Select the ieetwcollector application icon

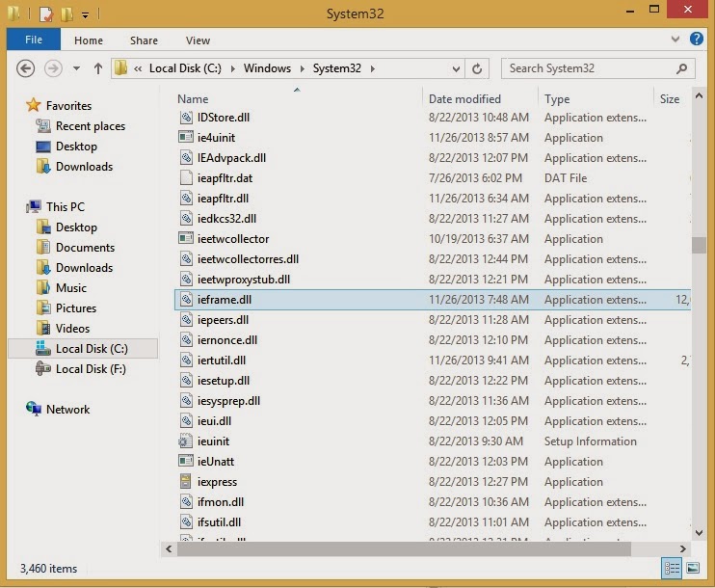(x=186, y=238)
